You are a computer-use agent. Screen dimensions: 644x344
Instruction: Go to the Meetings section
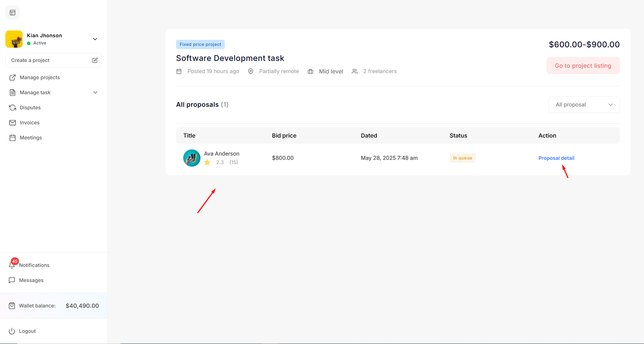(30, 138)
